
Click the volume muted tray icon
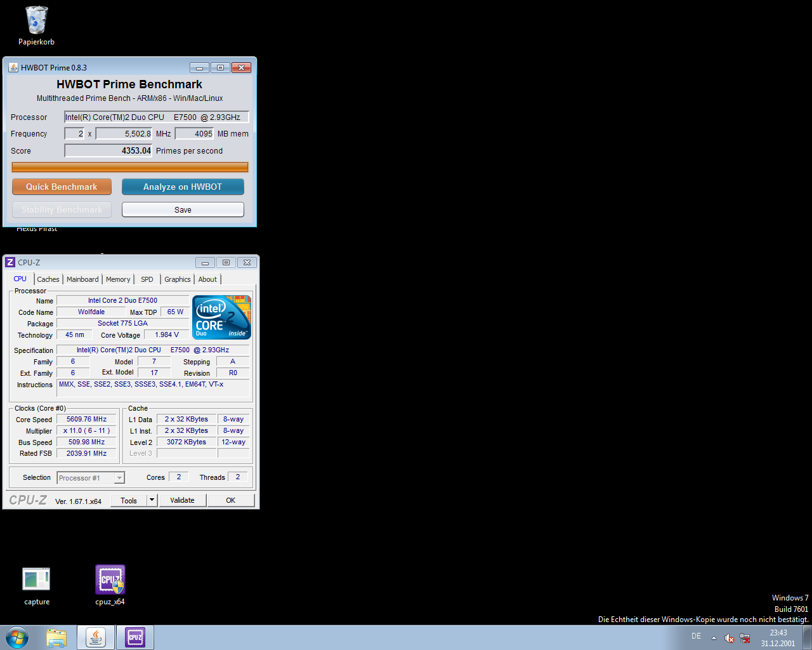tap(730, 638)
